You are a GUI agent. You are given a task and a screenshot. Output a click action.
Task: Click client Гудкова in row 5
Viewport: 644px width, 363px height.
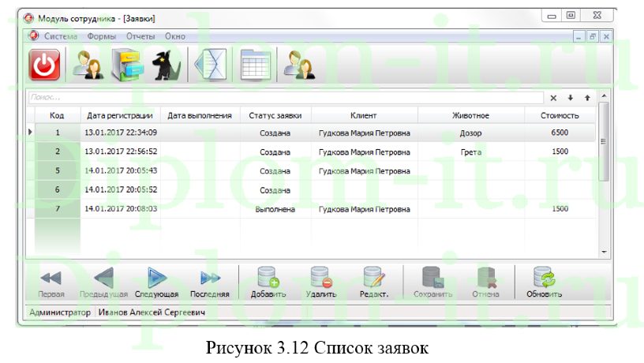tap(365, 170)
